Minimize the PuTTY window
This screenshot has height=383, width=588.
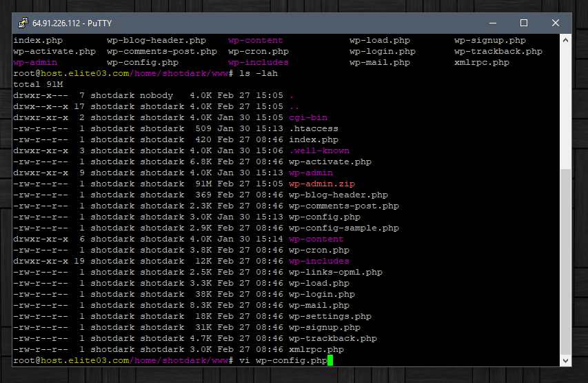493,23
